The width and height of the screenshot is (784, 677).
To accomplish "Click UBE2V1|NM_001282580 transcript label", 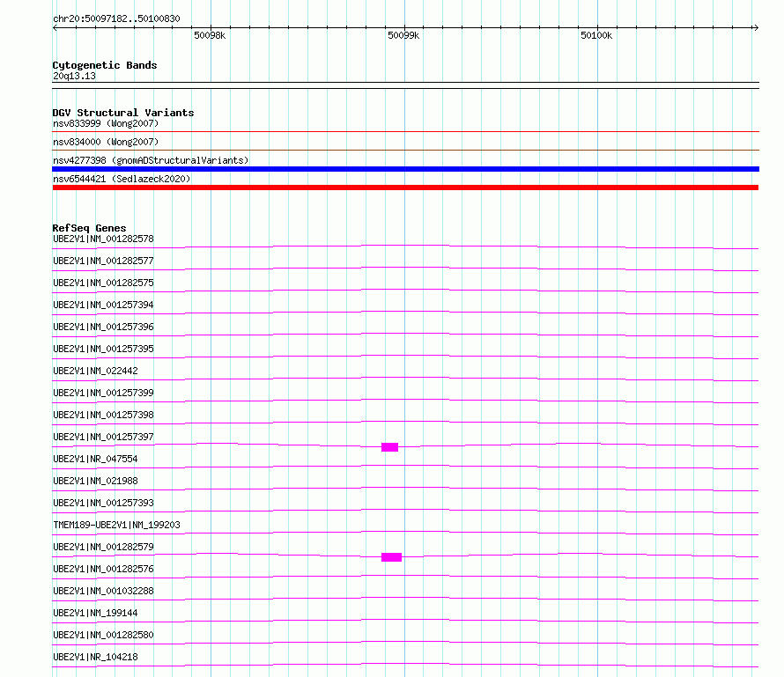I will pyautogui.click(x=103, y=635).
